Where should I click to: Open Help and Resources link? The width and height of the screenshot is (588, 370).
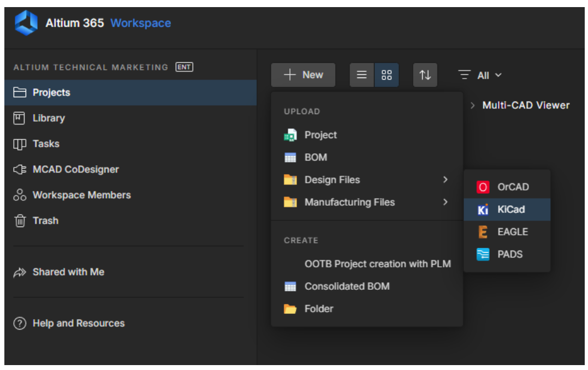[78, 324]
